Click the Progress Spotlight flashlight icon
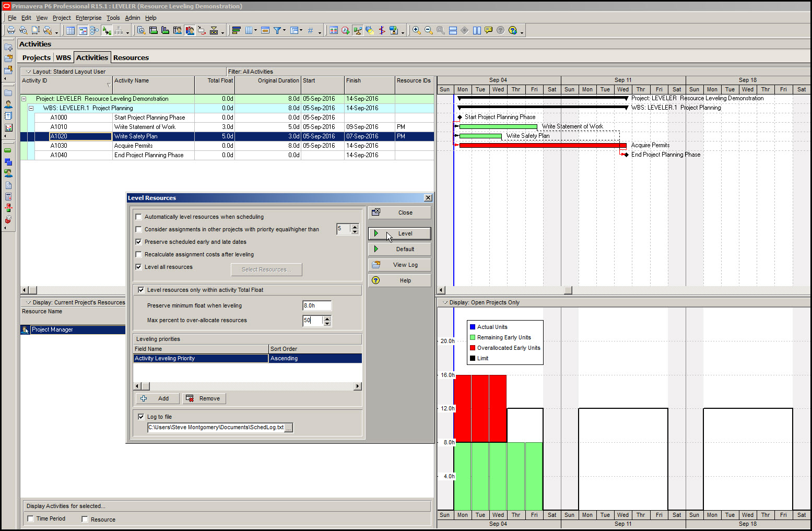The image size is (812, 531). pos(369,30)
